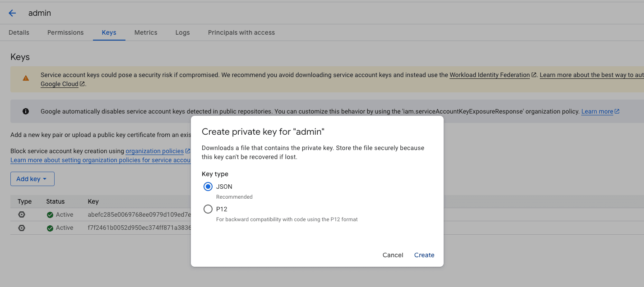The image size is (644, 287).
Task: Open the Workload Identity Federation link
Action: [x=489, y=75]
